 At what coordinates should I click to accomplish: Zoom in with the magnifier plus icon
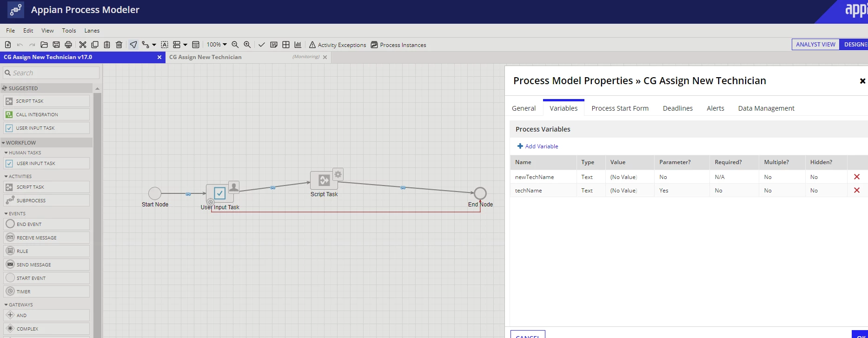click(x=247, y=45)
